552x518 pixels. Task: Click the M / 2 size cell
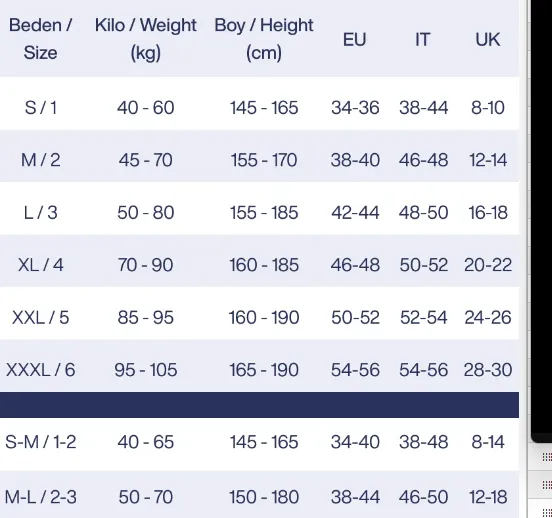40,160
